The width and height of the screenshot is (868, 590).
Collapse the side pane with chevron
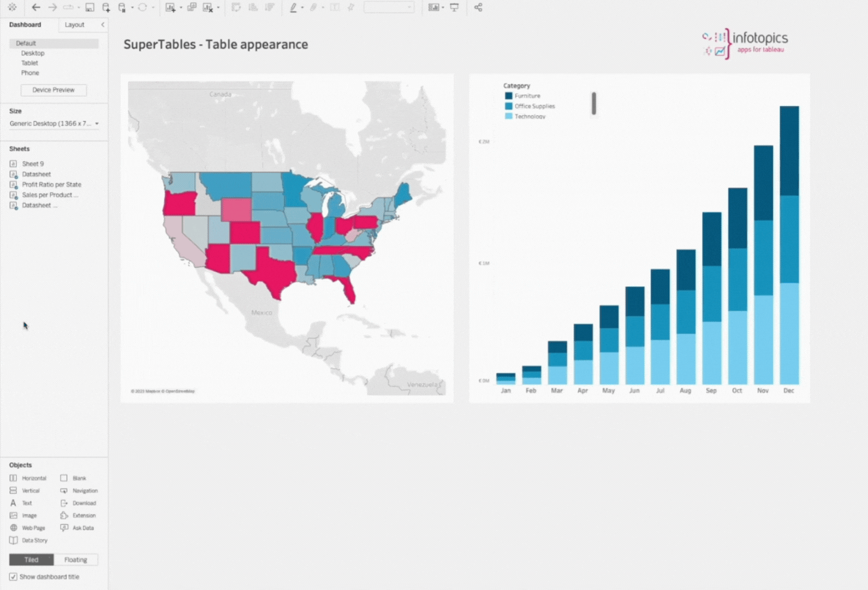[102, 25]
